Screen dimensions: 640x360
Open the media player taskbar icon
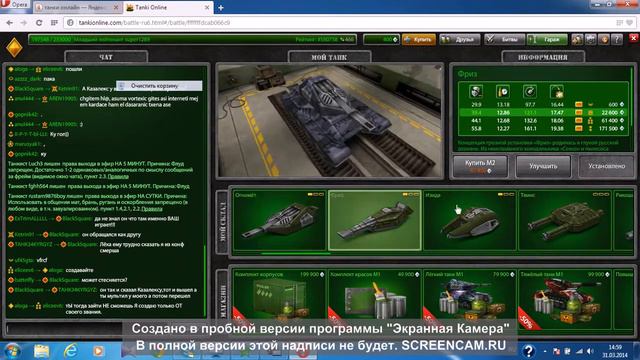click(x=98, y=351)
